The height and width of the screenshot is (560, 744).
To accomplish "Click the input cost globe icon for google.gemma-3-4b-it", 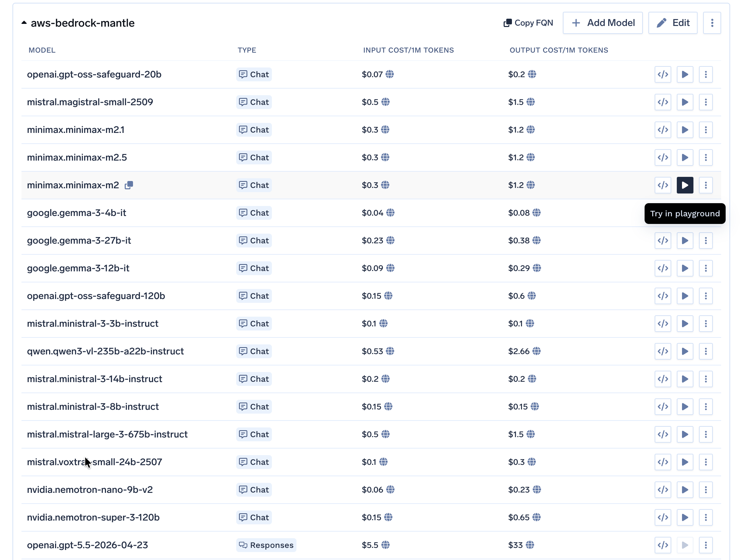I will click(x=390, y=213).
